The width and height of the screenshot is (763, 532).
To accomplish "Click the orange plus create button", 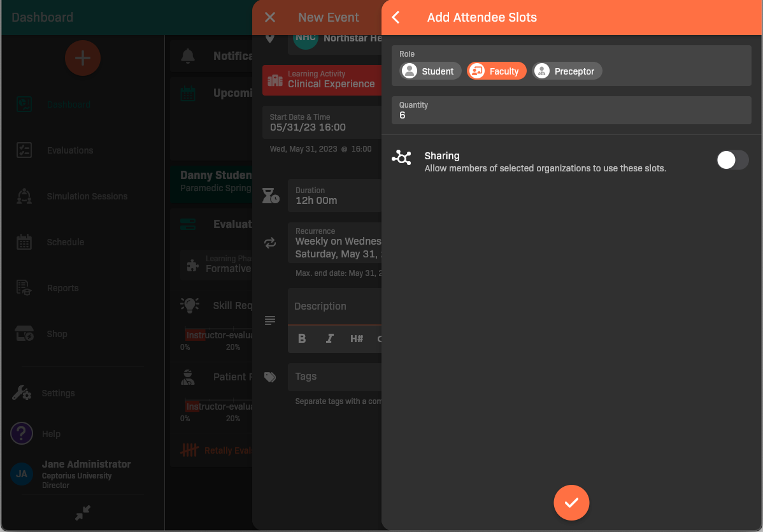I will pos(82,58).
